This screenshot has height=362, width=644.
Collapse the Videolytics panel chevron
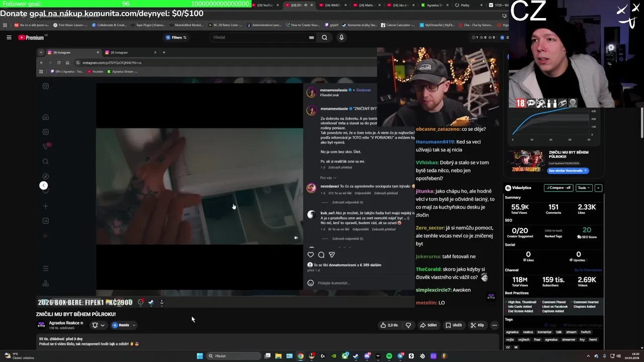click(x=598, y=188)
